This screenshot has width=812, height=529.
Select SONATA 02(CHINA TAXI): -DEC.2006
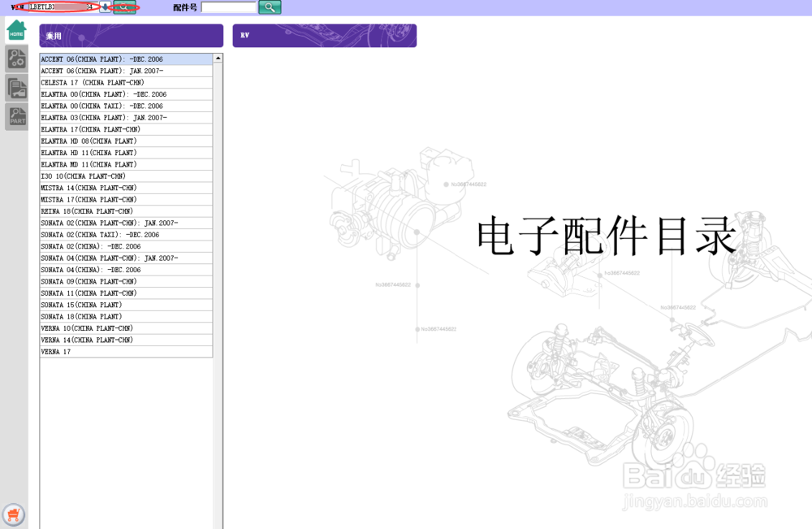coord(126,235)
